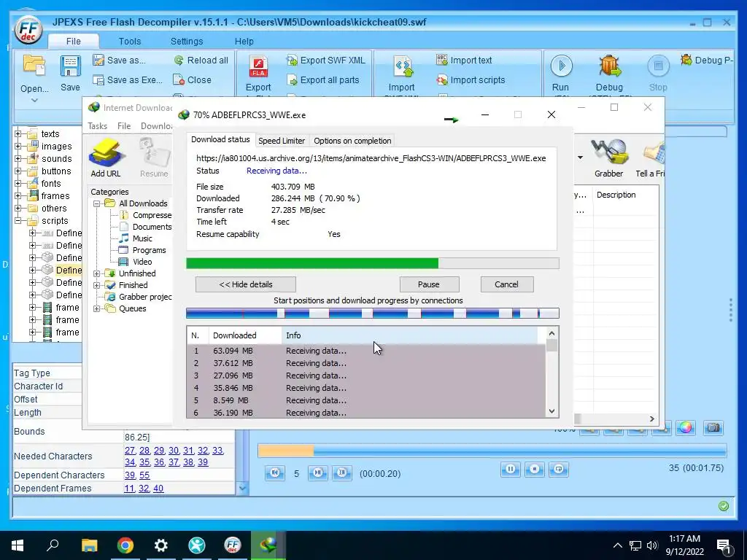The height and width of the screenshot is (560, 747).
Task: Choose Save as... in the JPEXS ribbon
Action: 120,60
